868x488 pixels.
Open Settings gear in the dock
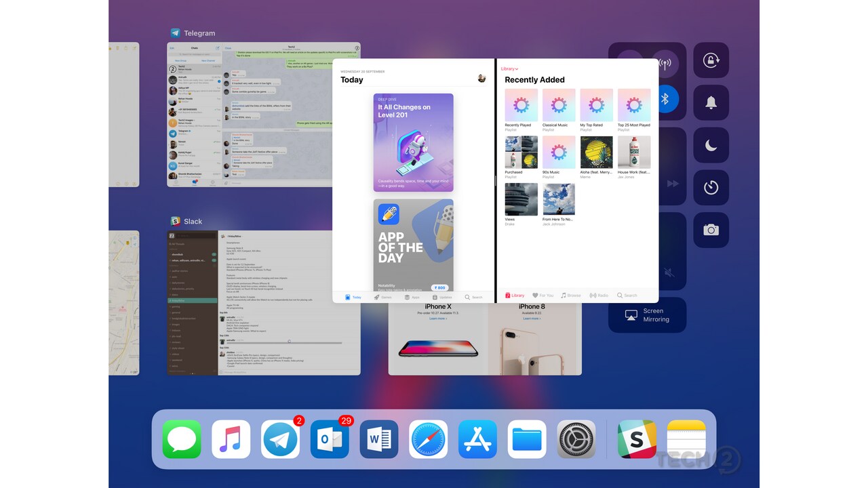click(x=576, y=439)
